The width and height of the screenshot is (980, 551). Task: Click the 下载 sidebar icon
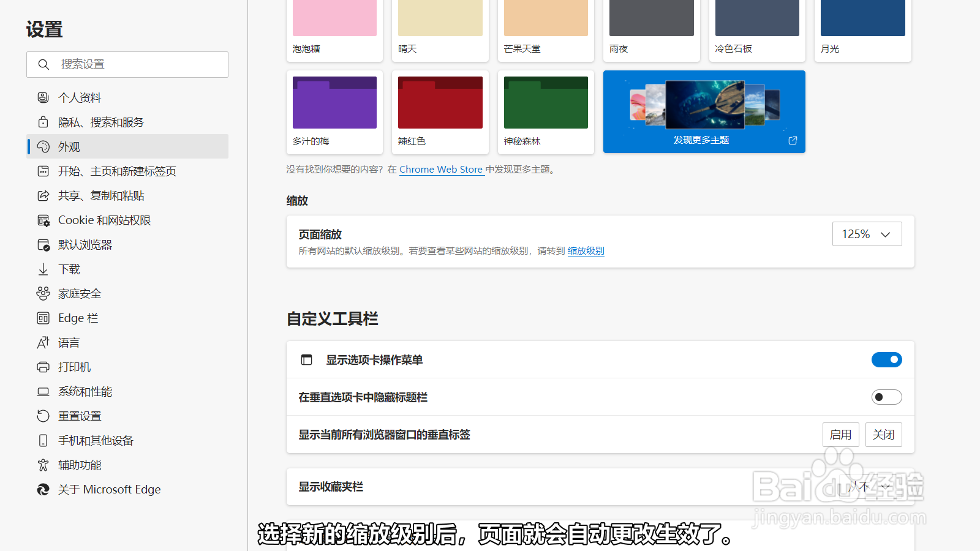pyautogui.click(x=43, y=269)
